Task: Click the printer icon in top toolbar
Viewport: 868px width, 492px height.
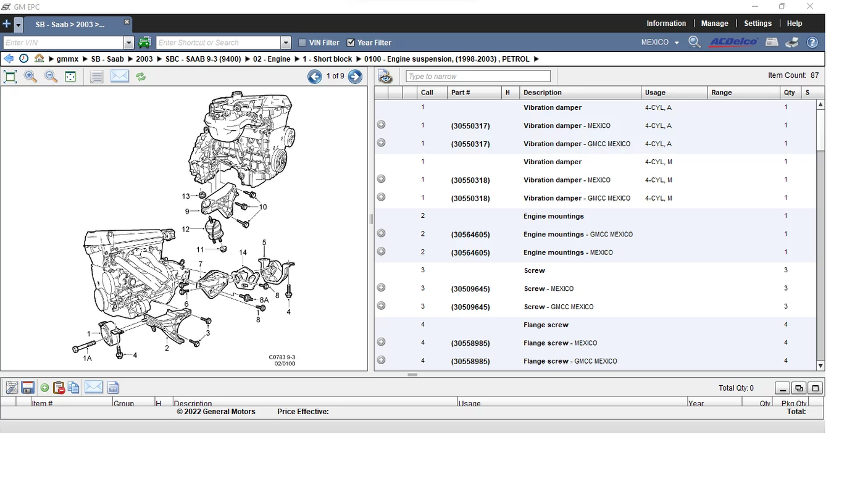Action: [x=792, y=42]
